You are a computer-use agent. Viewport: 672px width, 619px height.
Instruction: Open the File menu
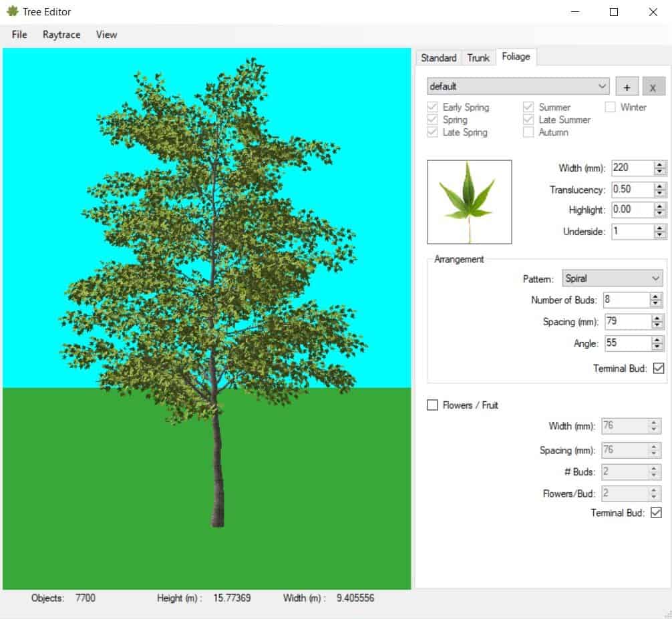[19, 35]
